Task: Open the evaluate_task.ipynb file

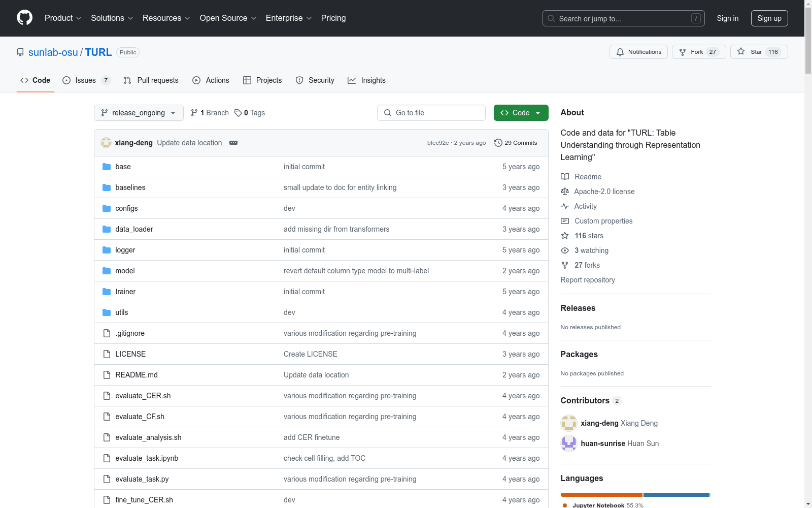Action: 147,458
